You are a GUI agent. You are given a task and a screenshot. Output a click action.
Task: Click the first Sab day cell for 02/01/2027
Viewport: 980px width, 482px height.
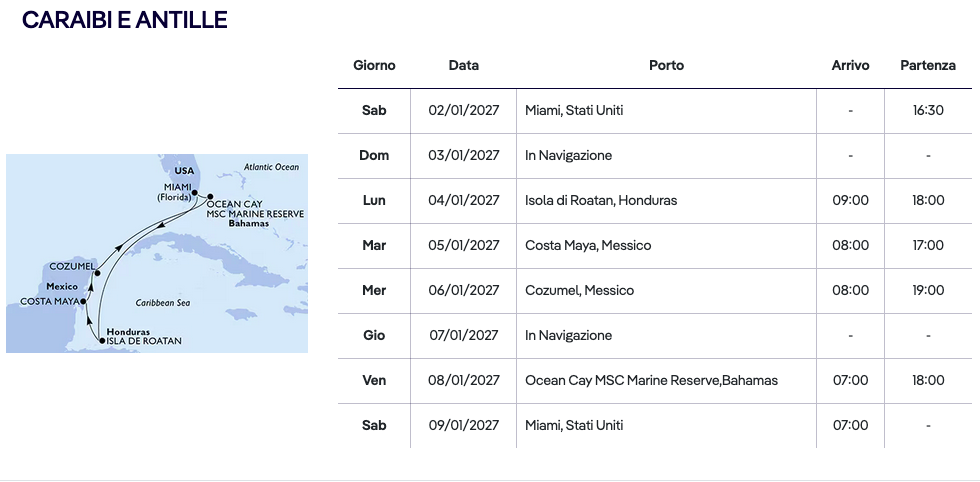click(374, 111)
